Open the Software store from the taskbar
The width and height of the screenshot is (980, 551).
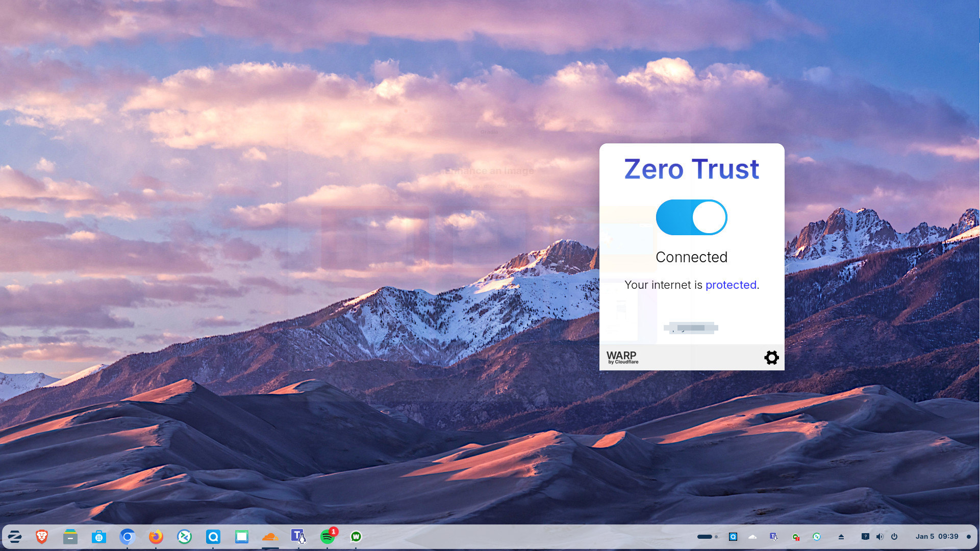pos(98,536)
